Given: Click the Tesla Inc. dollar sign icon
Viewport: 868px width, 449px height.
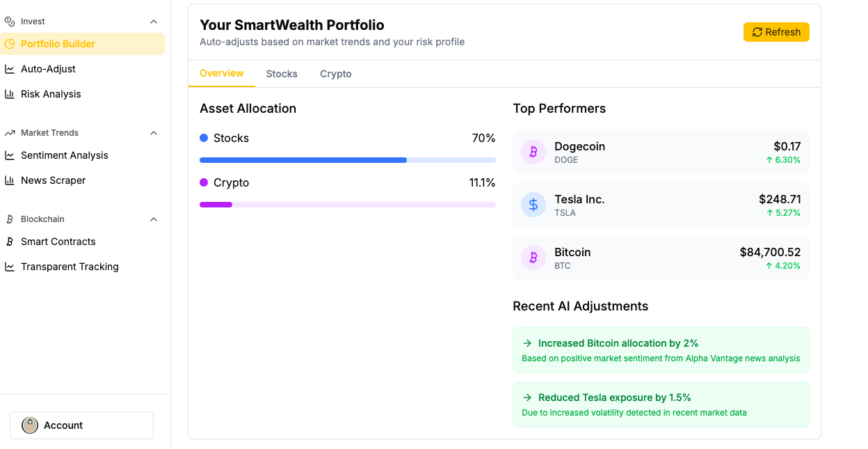Looking at the screenshot, I should click(533, 205).
